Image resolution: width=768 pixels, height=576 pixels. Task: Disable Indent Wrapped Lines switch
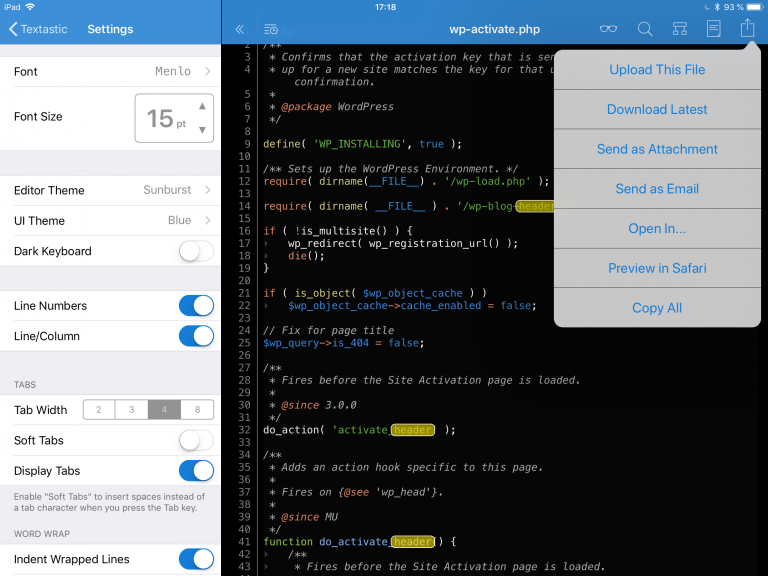196,559
